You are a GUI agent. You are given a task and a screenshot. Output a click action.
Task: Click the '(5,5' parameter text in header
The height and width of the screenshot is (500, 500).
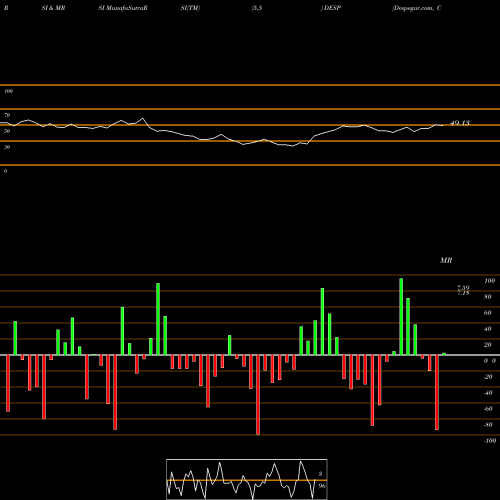(x=257, y=8)
